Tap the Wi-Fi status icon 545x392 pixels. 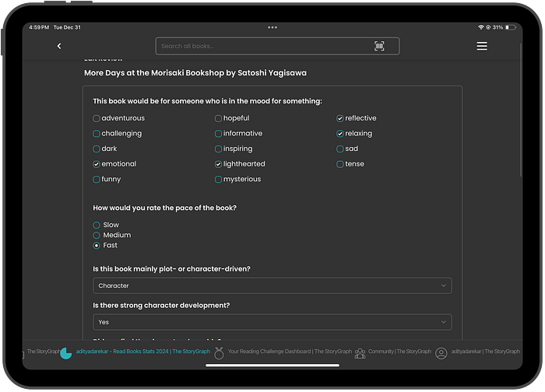click(480, 27)
